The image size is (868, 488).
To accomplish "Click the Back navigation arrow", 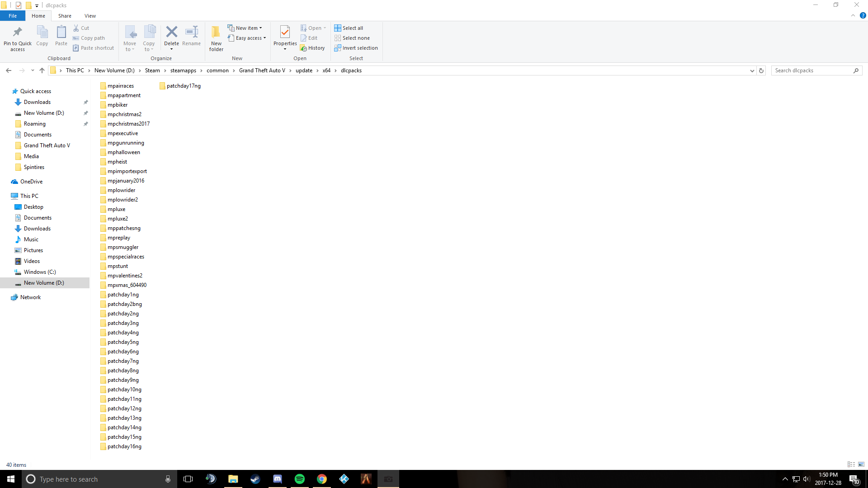I will pyautogui.click(x=9, y=70).
